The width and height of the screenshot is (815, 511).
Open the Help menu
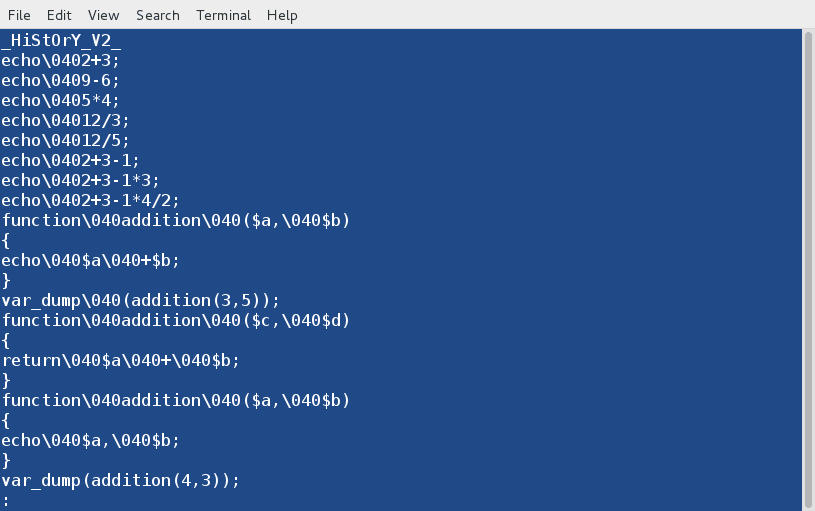click(282, 15)
